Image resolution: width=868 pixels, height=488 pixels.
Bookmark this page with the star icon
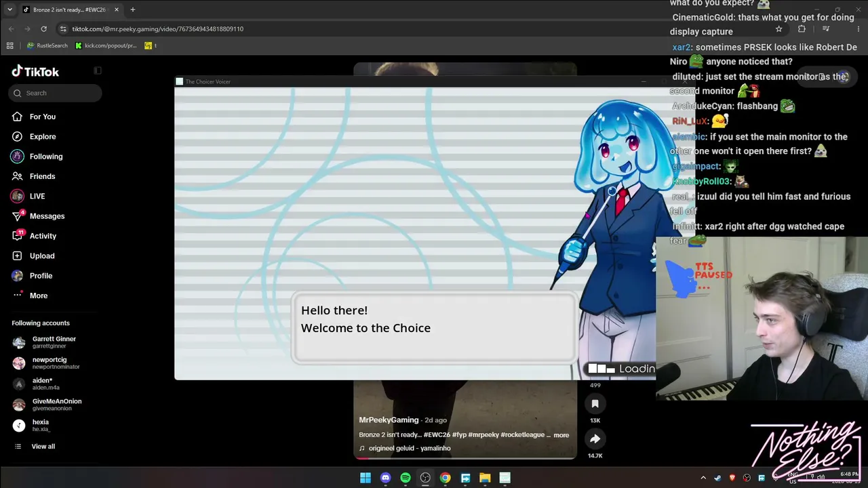pyautogui.click(x=778, y=29)
